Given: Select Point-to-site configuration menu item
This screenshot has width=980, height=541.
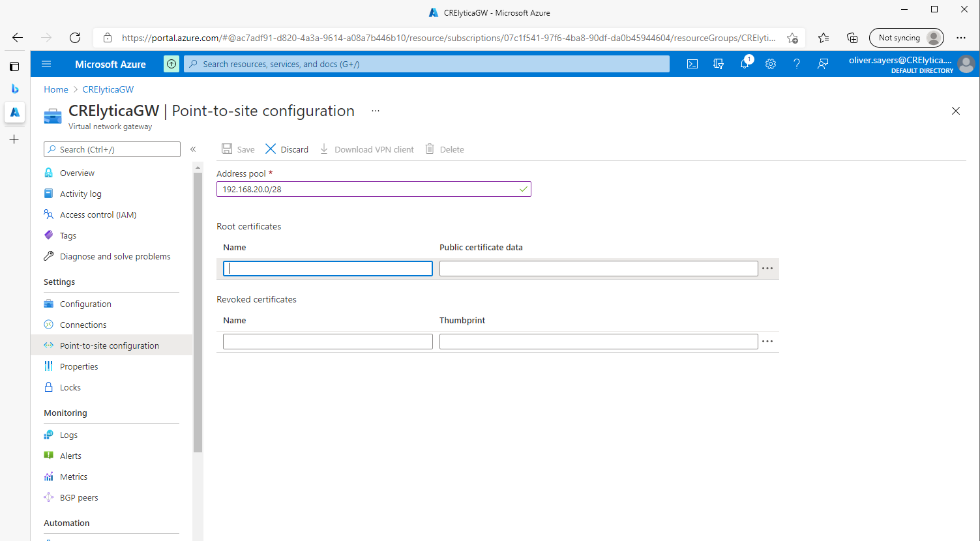Looking at the screenshot, I should [x=111, y=345].
